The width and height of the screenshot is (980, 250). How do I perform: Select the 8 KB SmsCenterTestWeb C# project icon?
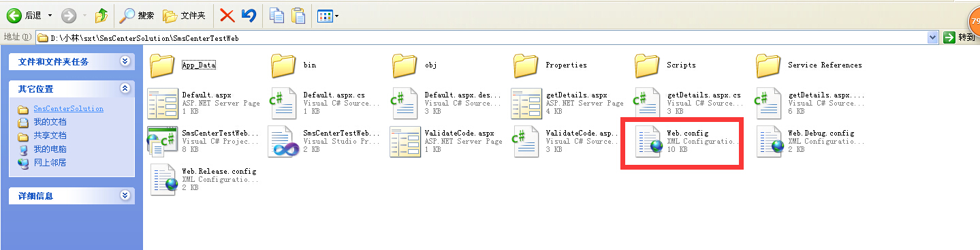[162, 142]
